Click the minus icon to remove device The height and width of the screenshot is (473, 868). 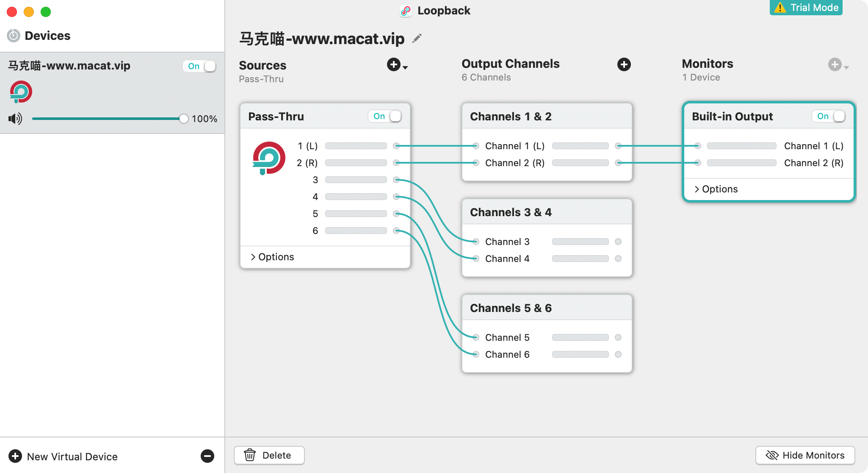tap(207, 456)
